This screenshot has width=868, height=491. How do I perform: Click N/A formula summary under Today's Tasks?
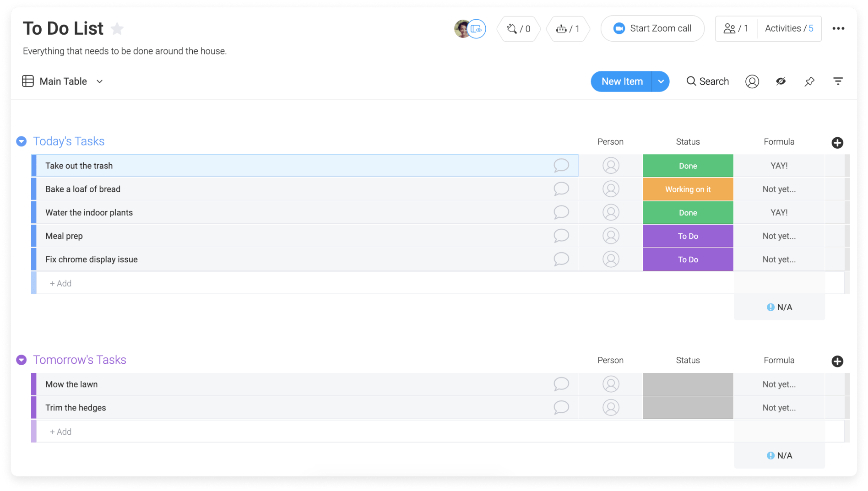tap(779, 307)
